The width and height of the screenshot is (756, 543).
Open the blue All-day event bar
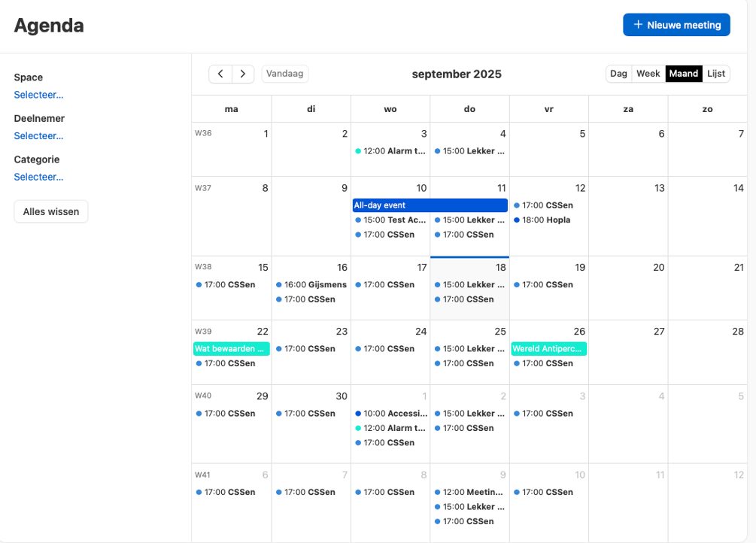click(x=430, y=205)
